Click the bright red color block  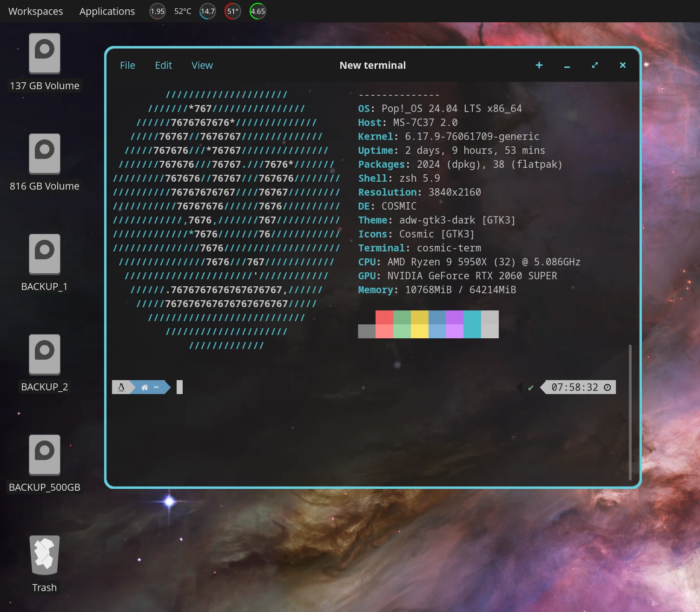pos(384,331)
